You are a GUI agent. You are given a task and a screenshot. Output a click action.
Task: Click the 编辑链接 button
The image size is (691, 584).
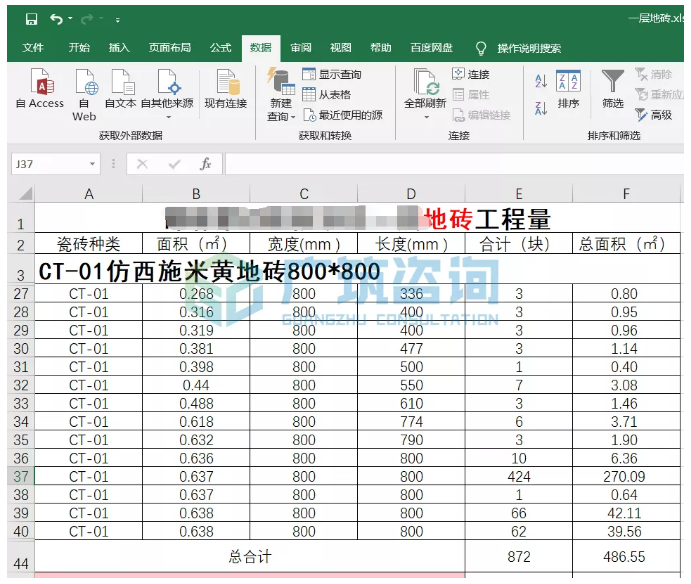481,115
